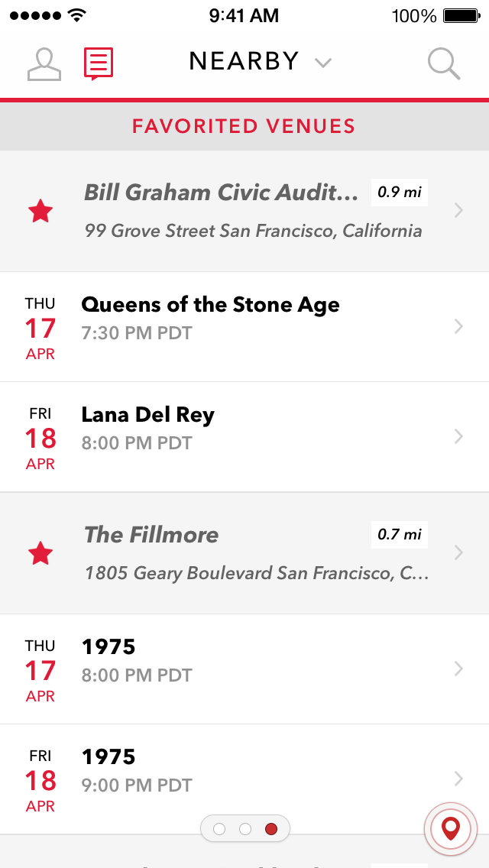Open the Lana Del Rey event
489x868 pixels.
pyautogui.click(x=244, y=437)
